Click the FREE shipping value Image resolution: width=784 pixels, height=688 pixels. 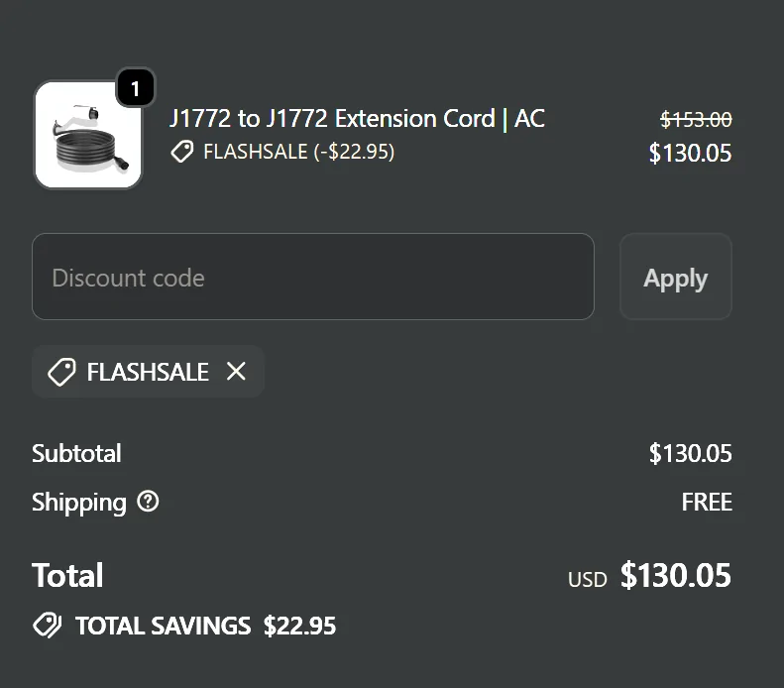pos(707,502)
